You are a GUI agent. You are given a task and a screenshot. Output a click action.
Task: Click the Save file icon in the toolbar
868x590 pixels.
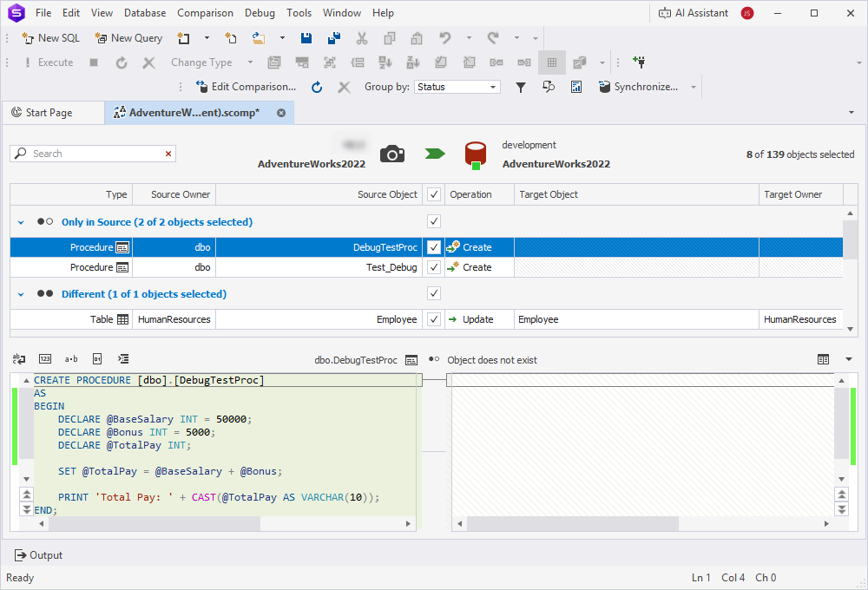pos(306,38)
